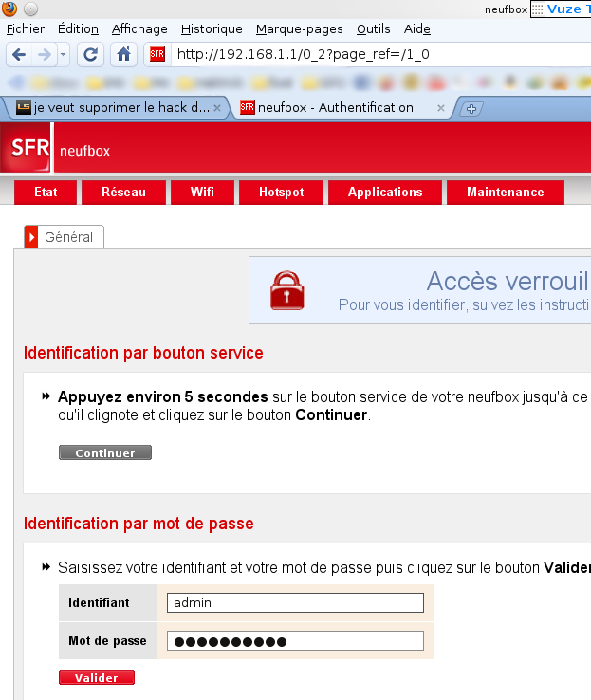The height and width of the screenshot is (700, 591).
Task: Open the Etat navigation section
Action: [x=46, y=193]
